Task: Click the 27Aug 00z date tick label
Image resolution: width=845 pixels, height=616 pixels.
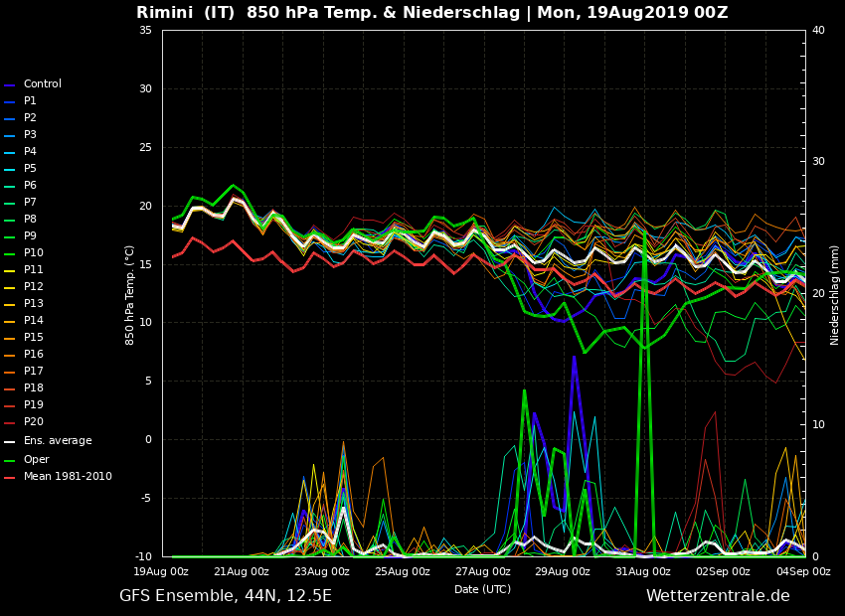Action: pos(482,572)
